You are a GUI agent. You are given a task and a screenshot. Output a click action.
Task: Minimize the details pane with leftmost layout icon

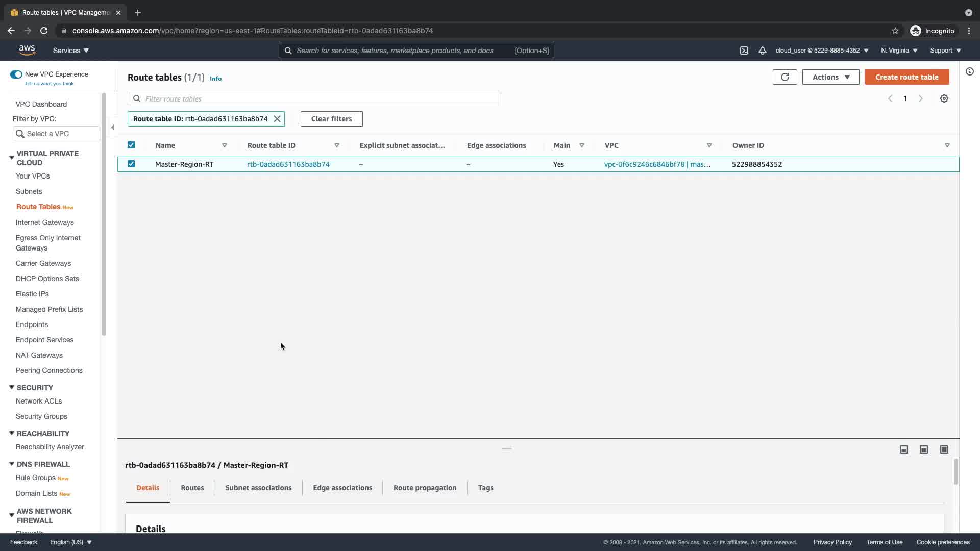pos(903,449)
